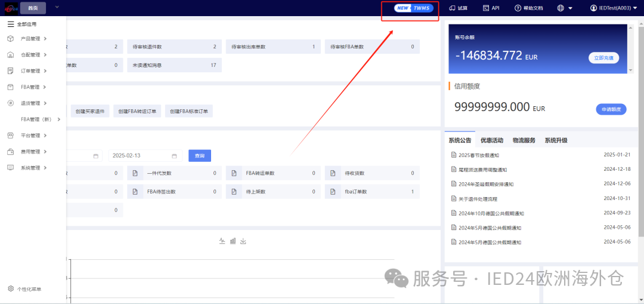Screen dimensions: 644x304
Task: Click the 帮助文档 question mark icon
Action: point(518,8)
